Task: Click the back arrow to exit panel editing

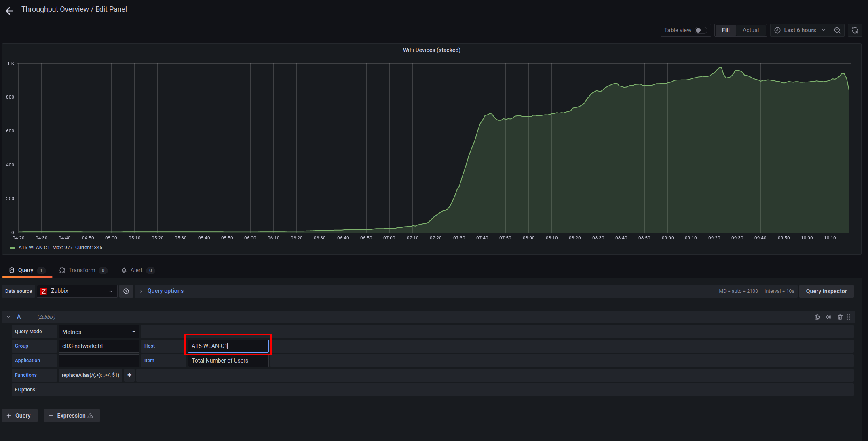Action: point(9,10)
